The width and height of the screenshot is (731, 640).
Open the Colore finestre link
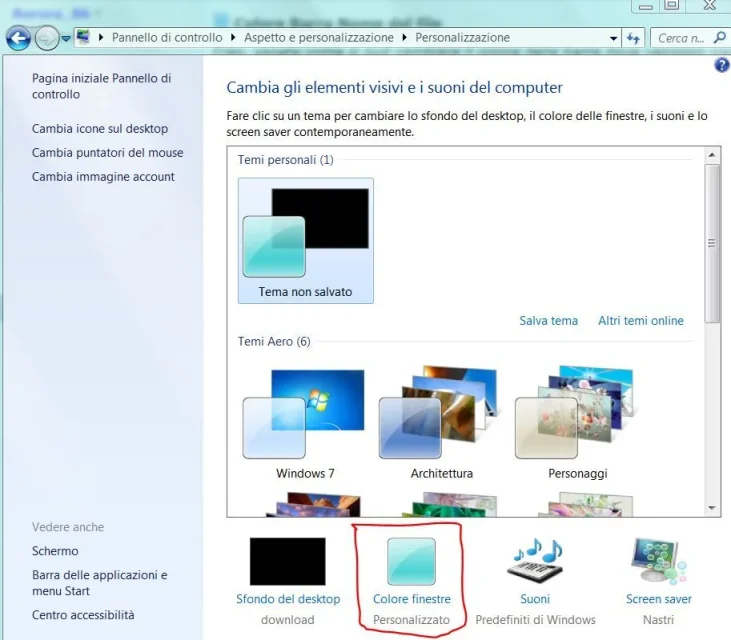[412, 599]
